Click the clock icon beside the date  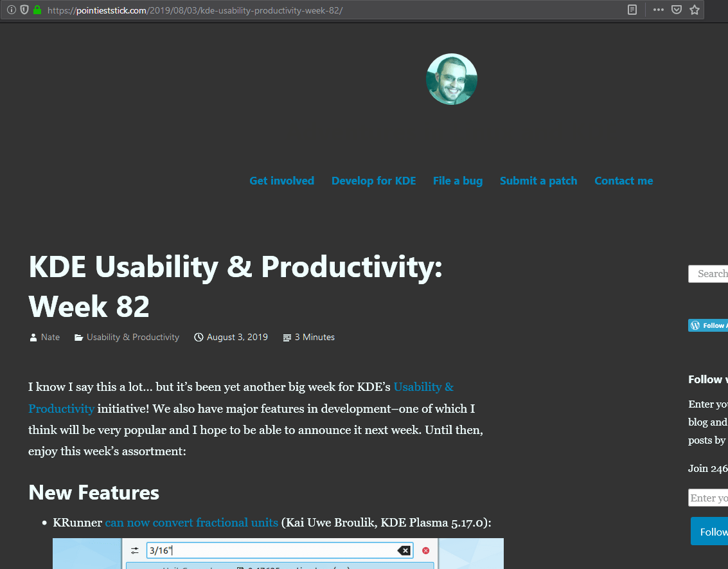coord(199,337)
